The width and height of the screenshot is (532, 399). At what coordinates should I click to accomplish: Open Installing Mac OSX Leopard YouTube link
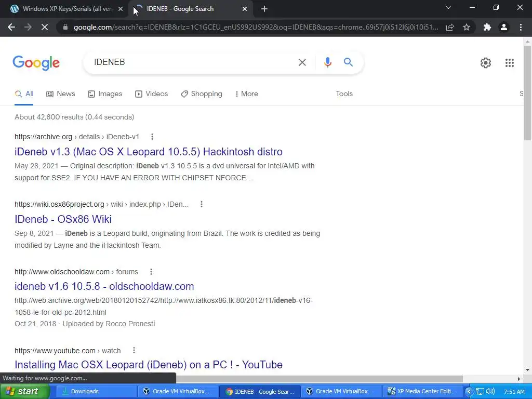tap(148, 365)
